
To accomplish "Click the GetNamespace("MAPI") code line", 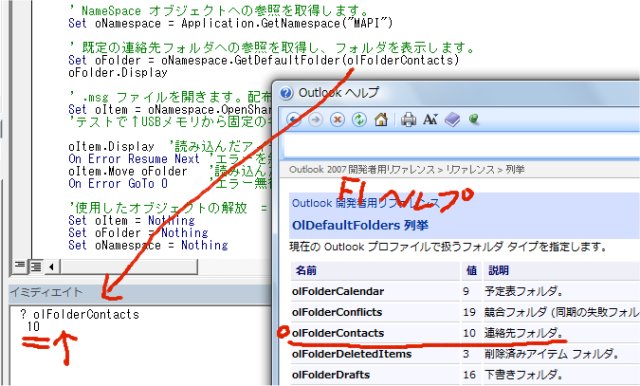I will (x=231, y=23).
